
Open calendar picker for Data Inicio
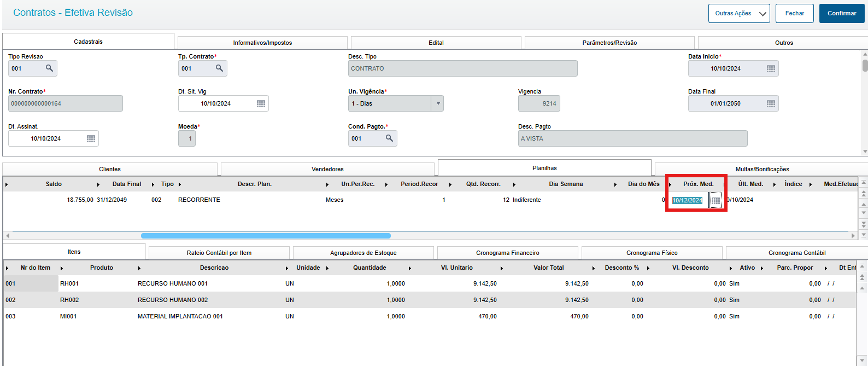(x=771, y=68)
